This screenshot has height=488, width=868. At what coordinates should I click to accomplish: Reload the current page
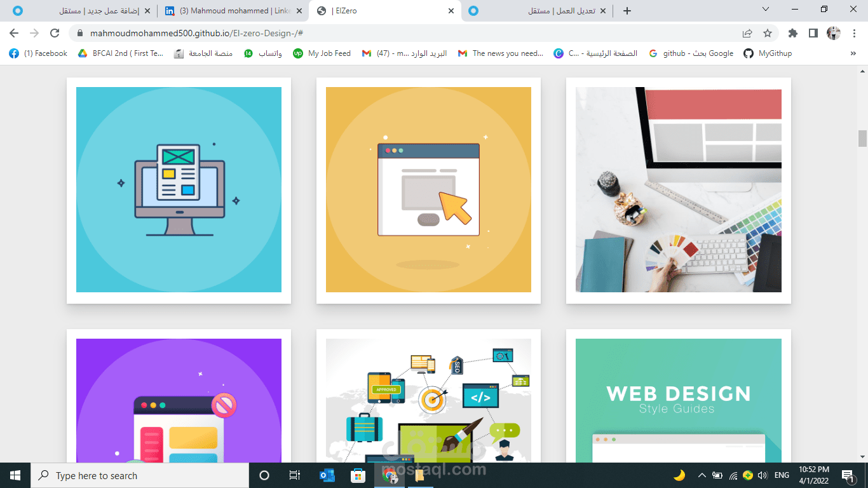(x=55, y=33)
